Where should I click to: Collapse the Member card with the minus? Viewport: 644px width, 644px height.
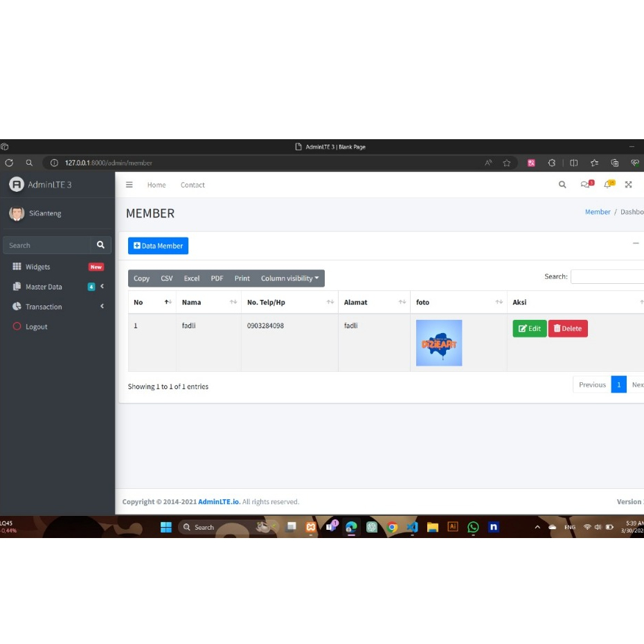tap(636, 244)
